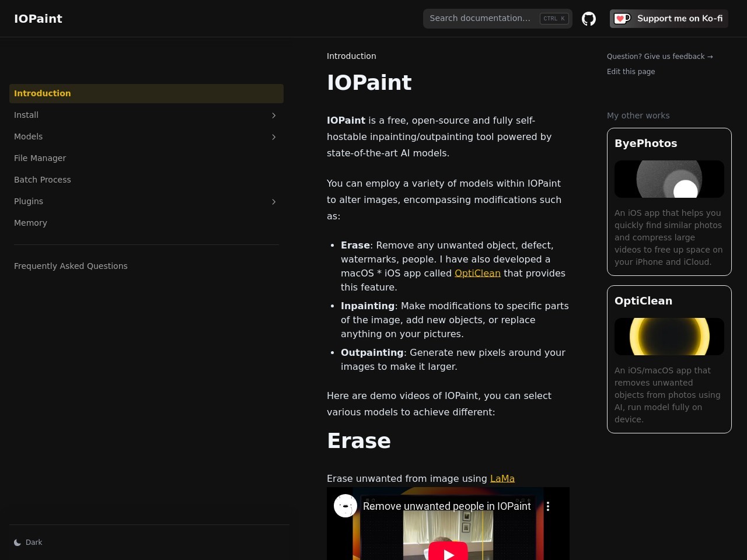This screenshot has height=560, width=747.
Task: Toggle the Dark theme switcher
Action: 28,542
